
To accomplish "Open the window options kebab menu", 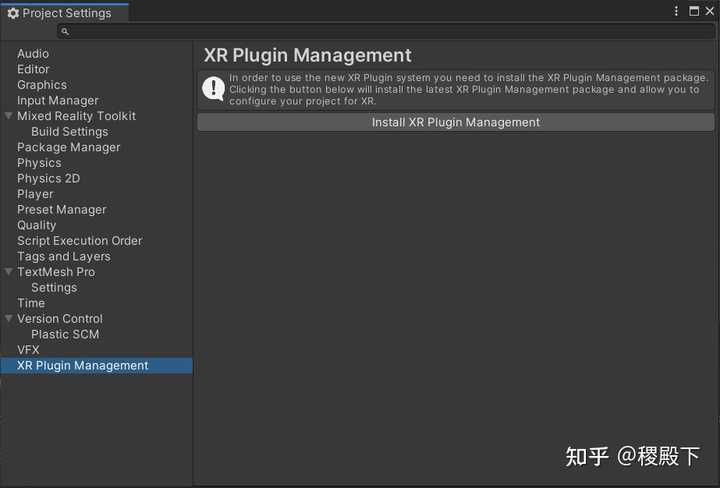I will (676, 11).
